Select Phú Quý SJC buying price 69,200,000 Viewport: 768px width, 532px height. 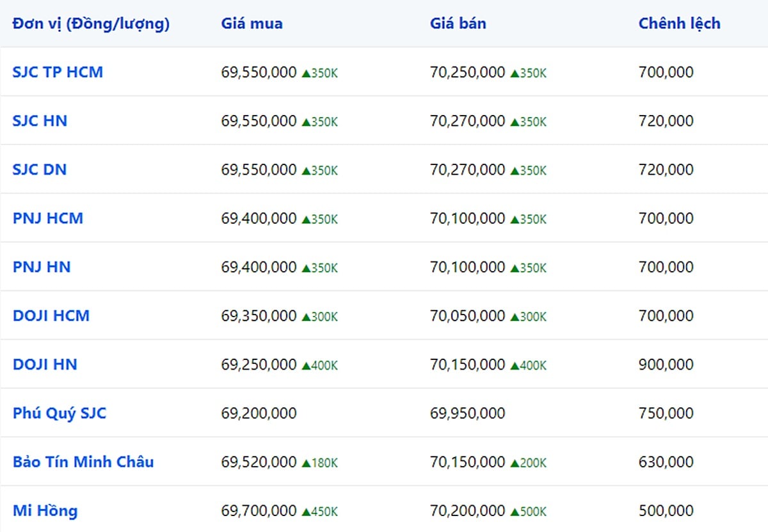tap(259, 413)
